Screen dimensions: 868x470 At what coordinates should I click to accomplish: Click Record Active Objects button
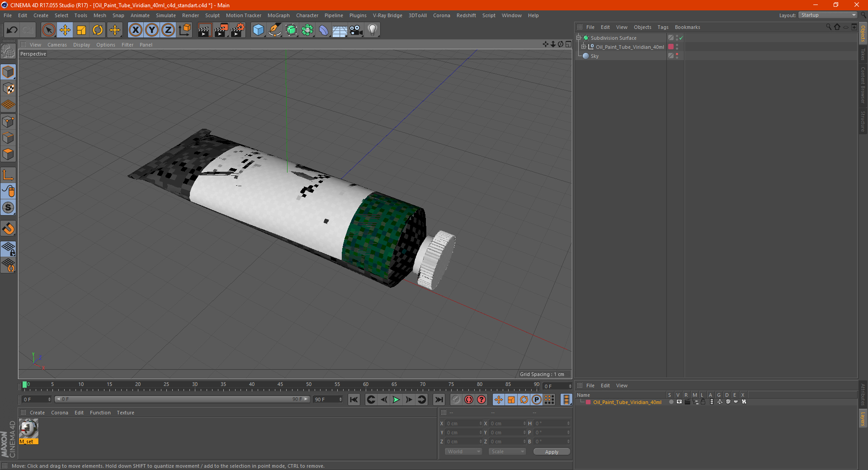click(x=456, y=399)
